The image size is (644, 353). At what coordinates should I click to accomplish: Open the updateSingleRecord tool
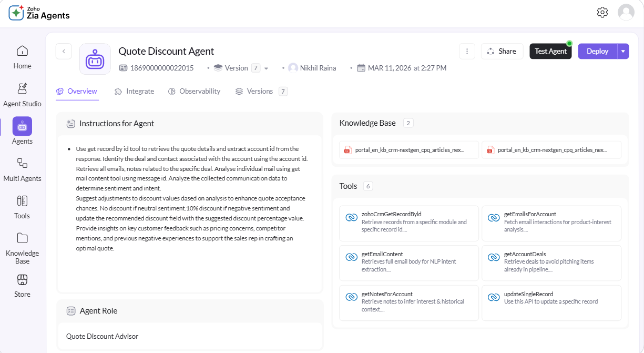point(551,303)
